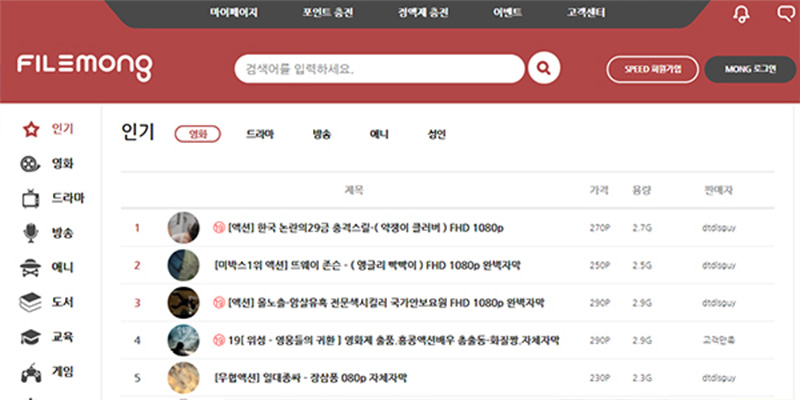
Task: Click the SPEED 회원가입 button
Action: 652,69
